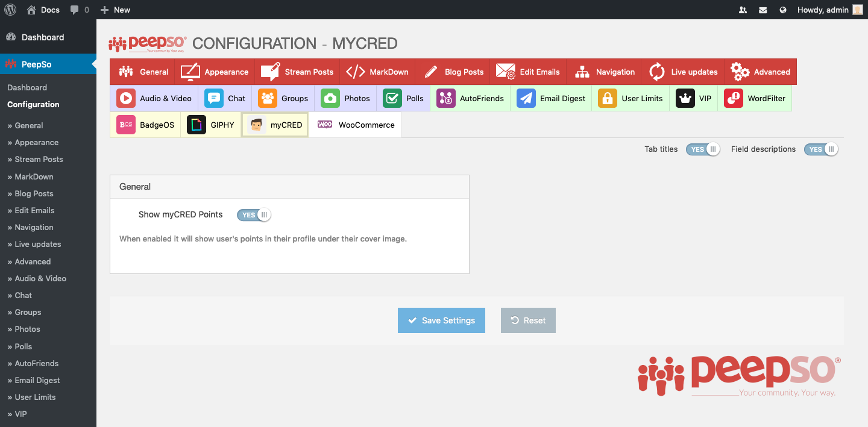Click the Save Settings button
Viewport: 868px width, 427px height.
click(x=441, y=320)
